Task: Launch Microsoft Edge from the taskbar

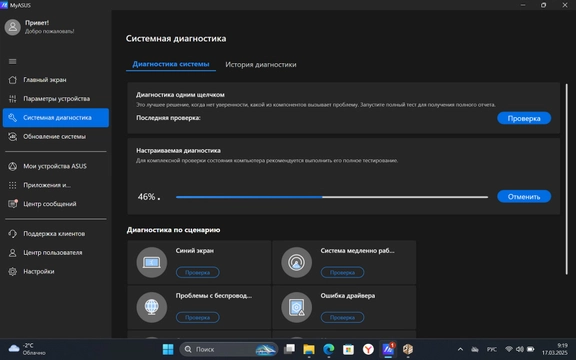Action: (329, 349)
